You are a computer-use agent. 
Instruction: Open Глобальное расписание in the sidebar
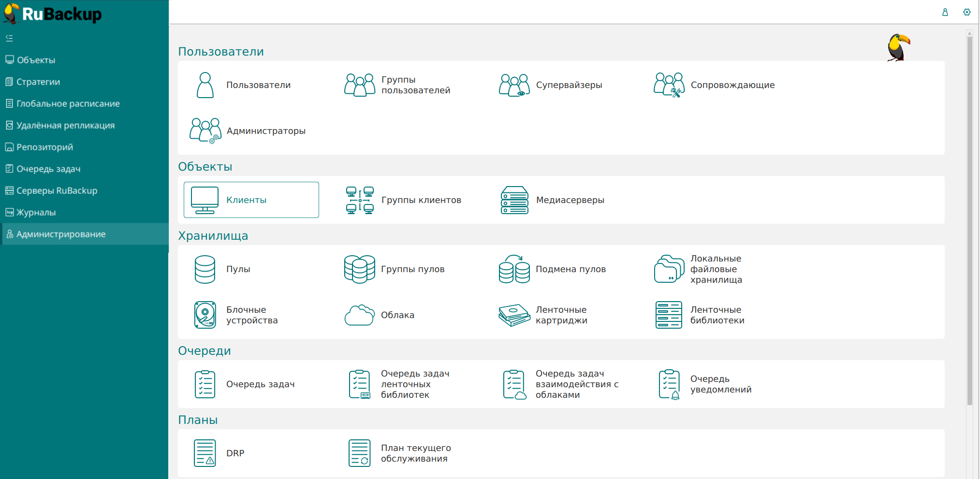click(68, 103)
